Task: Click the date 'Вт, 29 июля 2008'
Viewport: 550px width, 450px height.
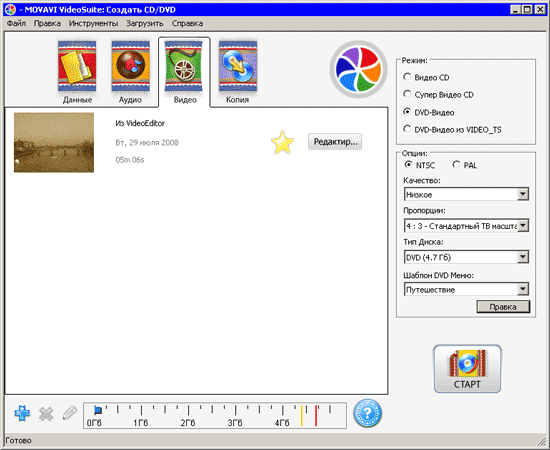Action: point(147,143)
